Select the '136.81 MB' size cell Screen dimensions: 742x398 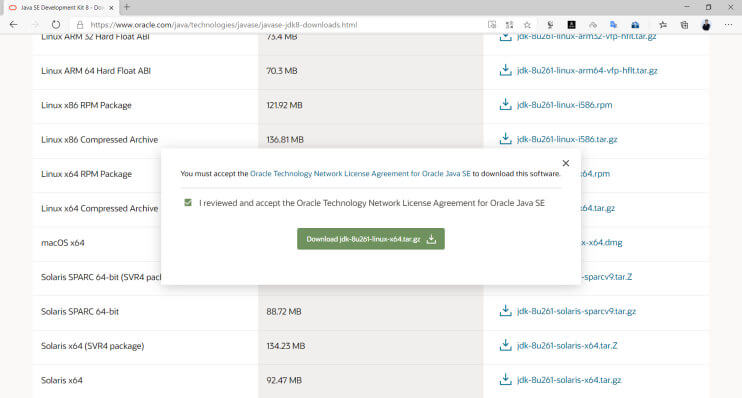pos(285,140)
